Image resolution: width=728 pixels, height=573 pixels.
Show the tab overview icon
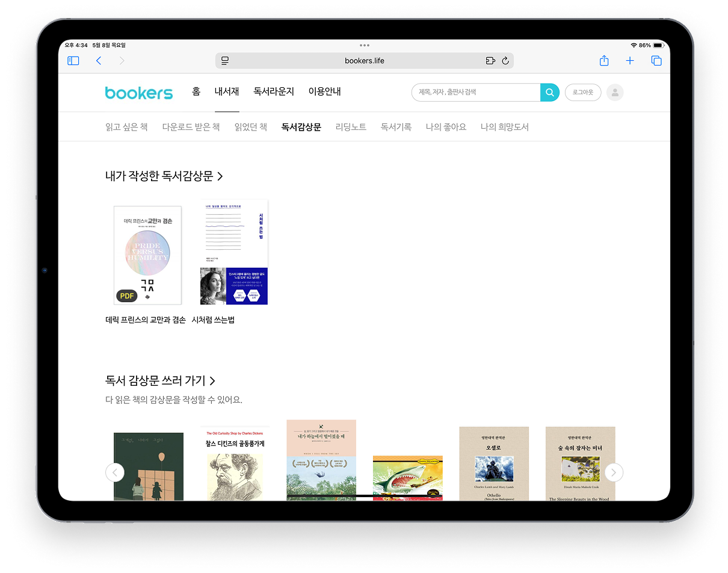coord(656,61)
